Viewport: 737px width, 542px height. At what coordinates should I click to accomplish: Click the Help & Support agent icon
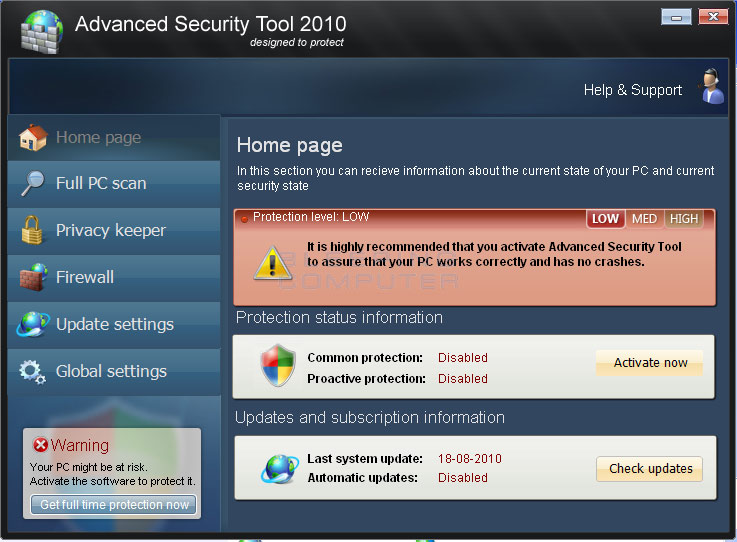(x=713, y=86)
